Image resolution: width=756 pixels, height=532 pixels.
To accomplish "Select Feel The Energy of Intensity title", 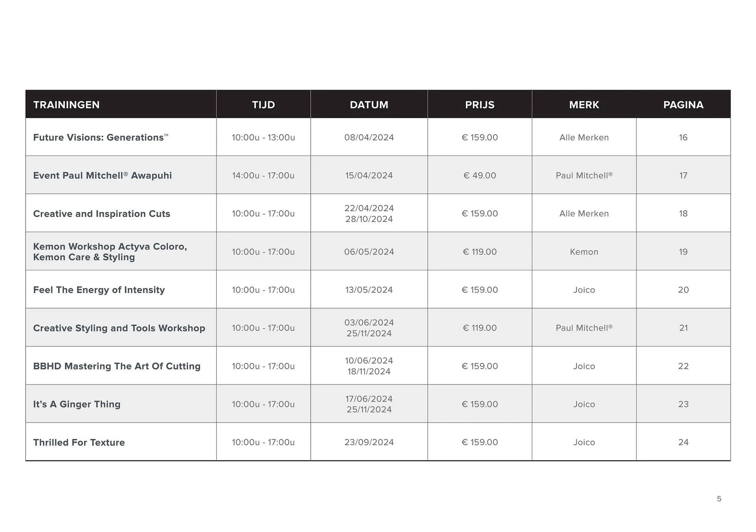I will [99, 290].
